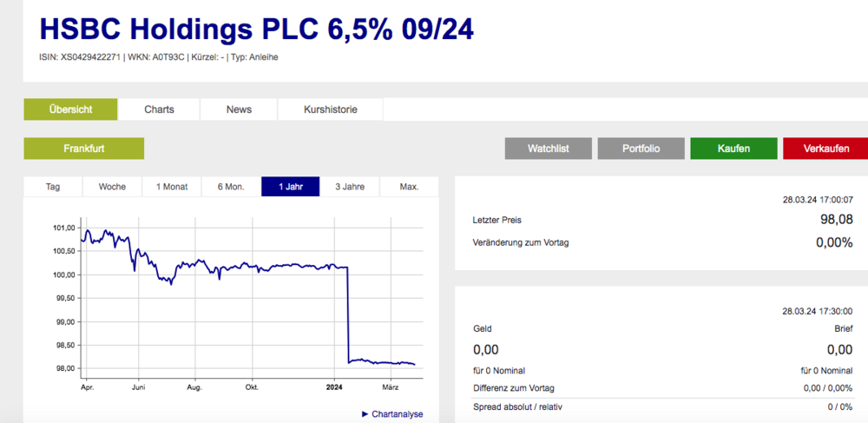Click the Veränderung zum Vortag label
The image size is (868, 423).
[x=521, y=242]
